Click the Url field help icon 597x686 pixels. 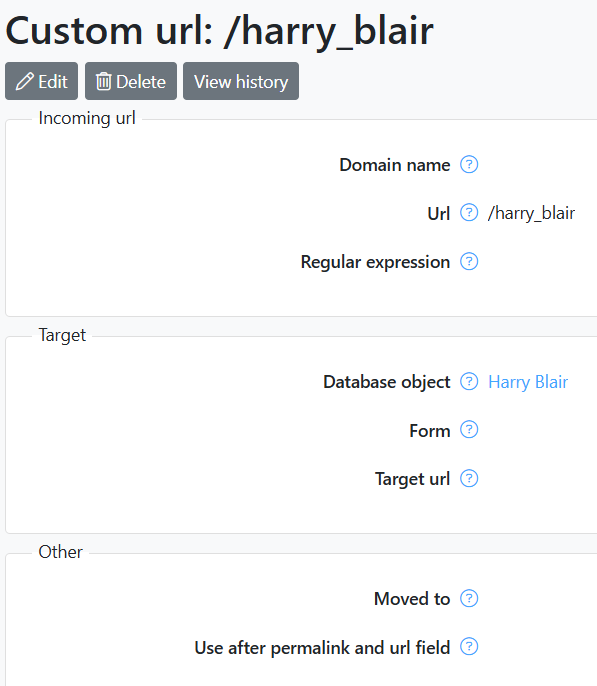[469, 213]
